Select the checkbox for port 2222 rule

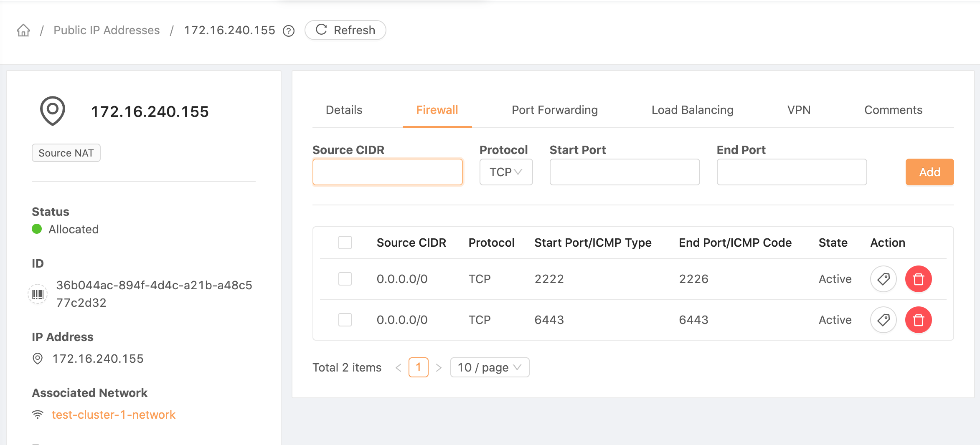(345, 279)
